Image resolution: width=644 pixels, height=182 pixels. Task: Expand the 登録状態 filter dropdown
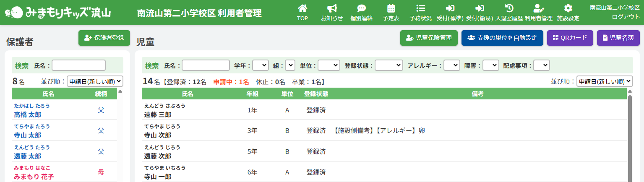[388, 65]
